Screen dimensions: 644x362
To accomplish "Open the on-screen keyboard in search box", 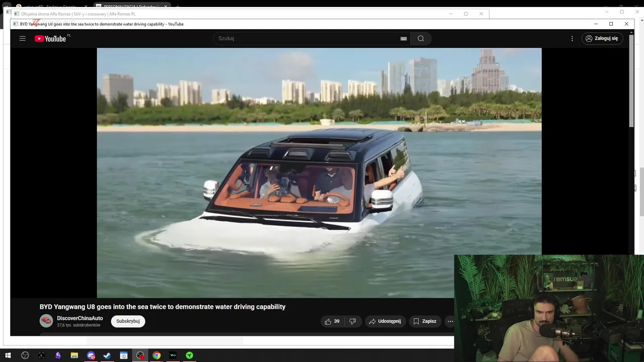I will tap(404, 39).
